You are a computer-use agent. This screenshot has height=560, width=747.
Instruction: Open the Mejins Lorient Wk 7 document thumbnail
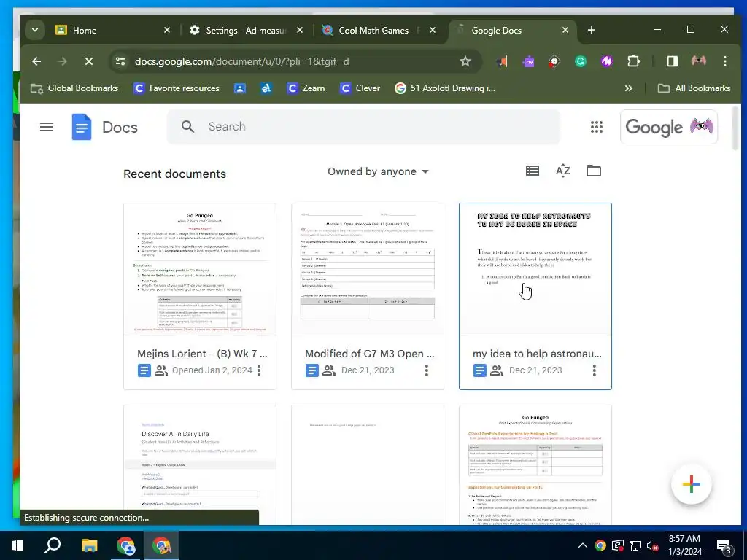click(200, 269)
